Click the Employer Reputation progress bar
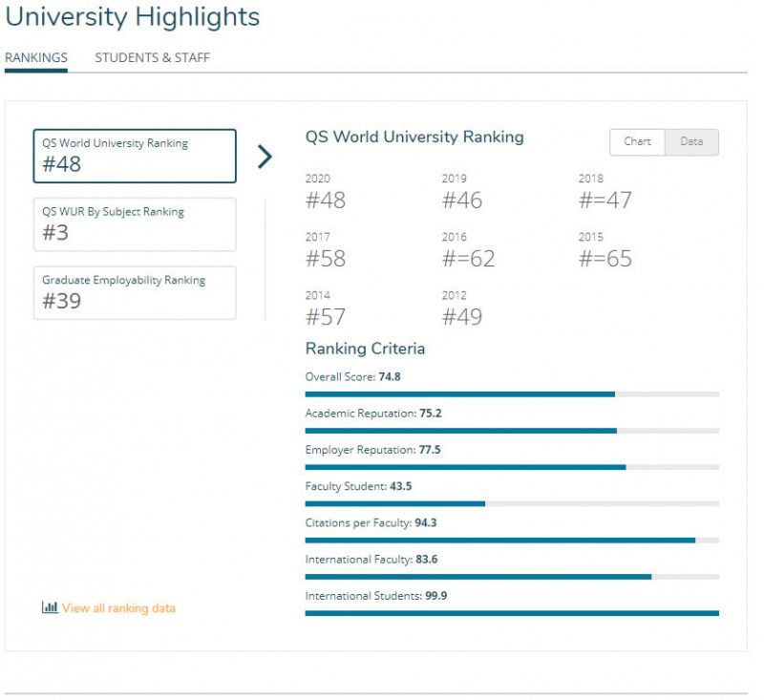764x700 pixels. tap(512, 467)
